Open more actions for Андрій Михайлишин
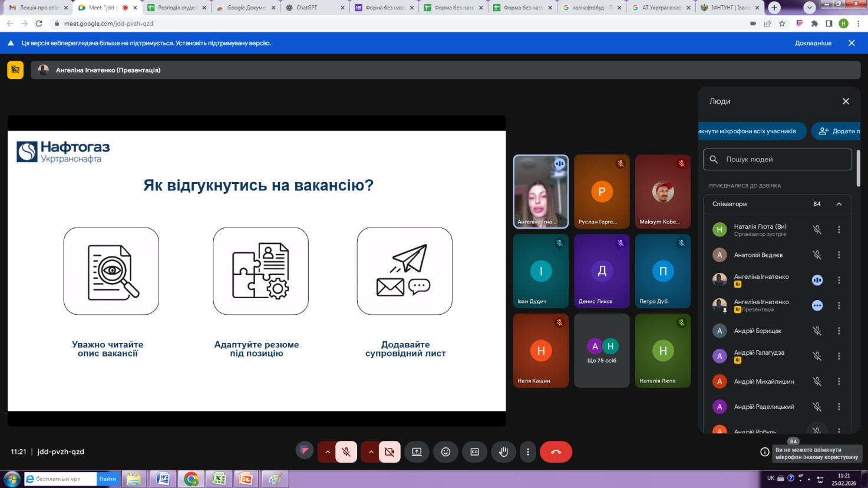Viewport: 868px width, 488px height. point(839,381)
